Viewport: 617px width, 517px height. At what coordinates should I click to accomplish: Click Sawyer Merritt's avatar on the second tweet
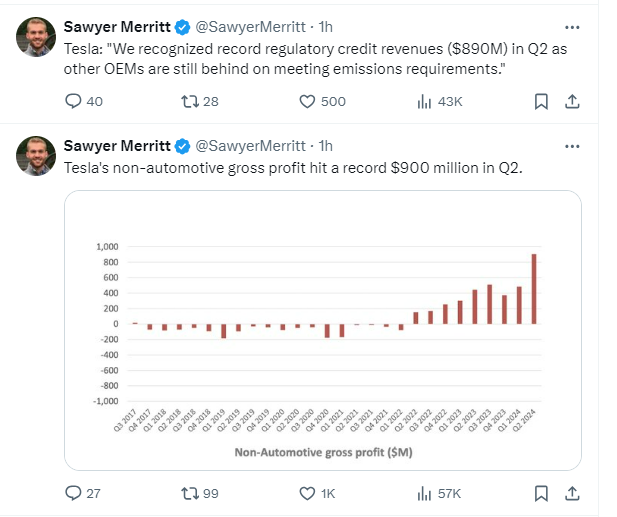click(x=36, y=156)
